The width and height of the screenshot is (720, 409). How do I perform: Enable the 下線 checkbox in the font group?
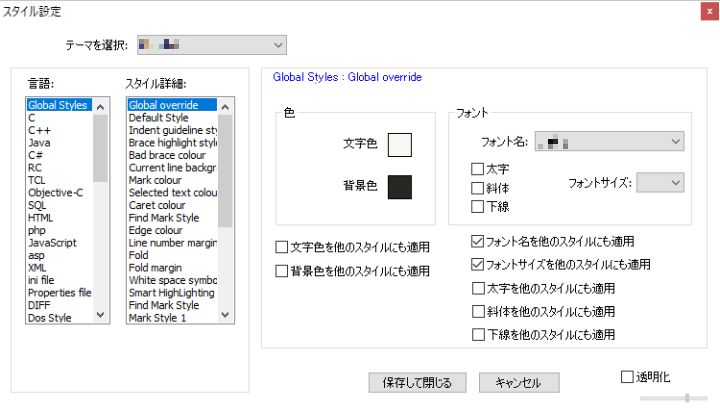(477, 205)
